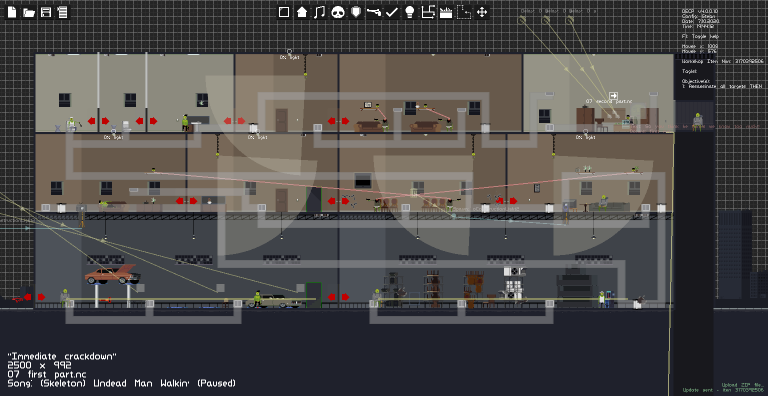Click the level exit arrow above '07 second part.nc'

[x=613, y=96]
